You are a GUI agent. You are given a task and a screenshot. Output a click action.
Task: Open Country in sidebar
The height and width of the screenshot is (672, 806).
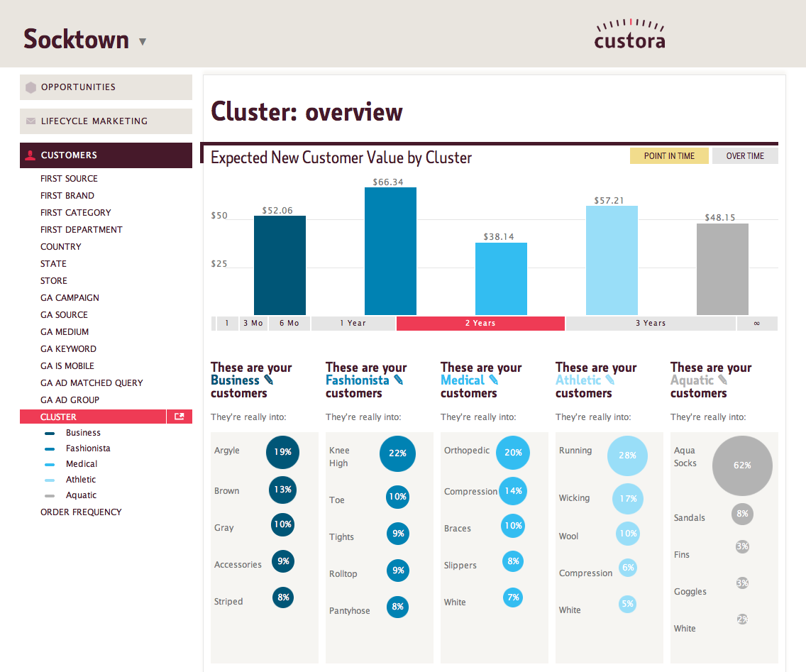[x=60, y=246]
